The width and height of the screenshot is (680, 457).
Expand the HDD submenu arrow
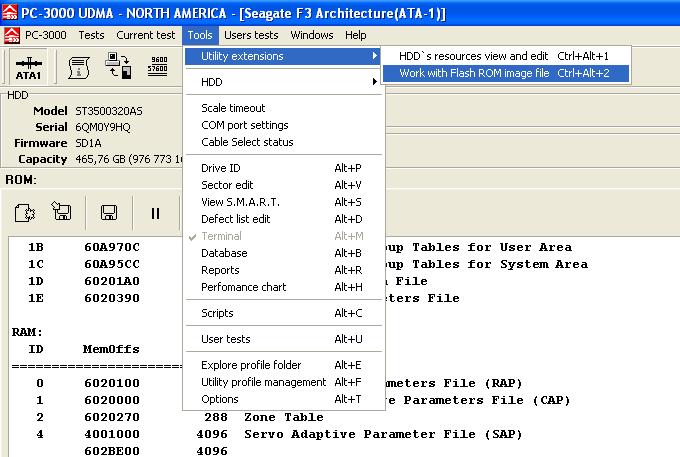point(374,82)
